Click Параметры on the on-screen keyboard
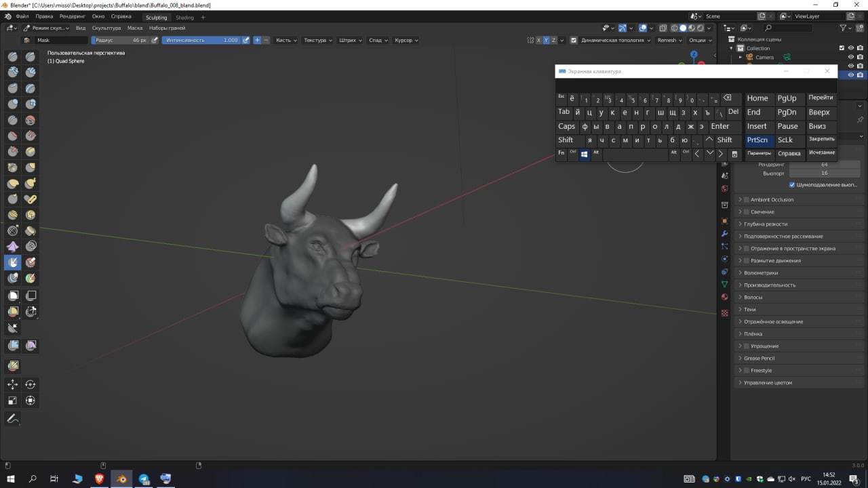This screenshot has width=868, height=488. pos(759,154)
